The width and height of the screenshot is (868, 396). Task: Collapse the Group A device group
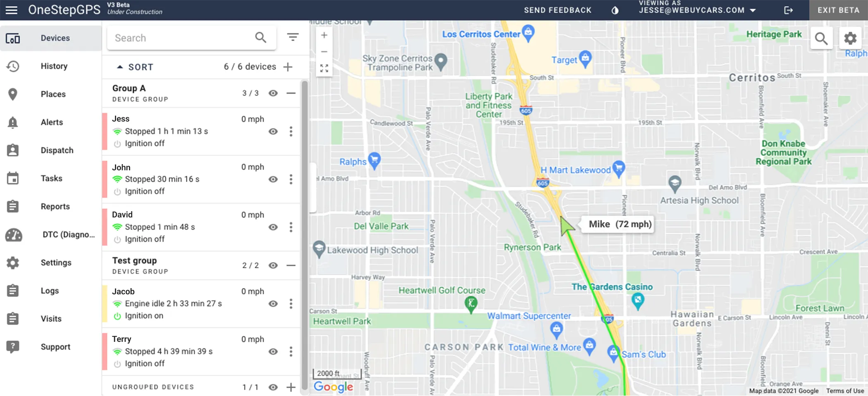pos(291,93)
